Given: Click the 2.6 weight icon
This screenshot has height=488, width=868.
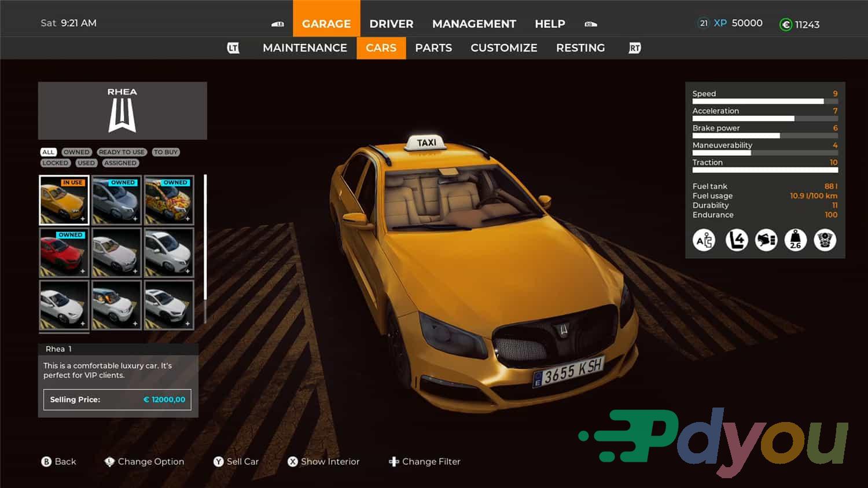Looking at the screenshot, I should tap(796, 240).
